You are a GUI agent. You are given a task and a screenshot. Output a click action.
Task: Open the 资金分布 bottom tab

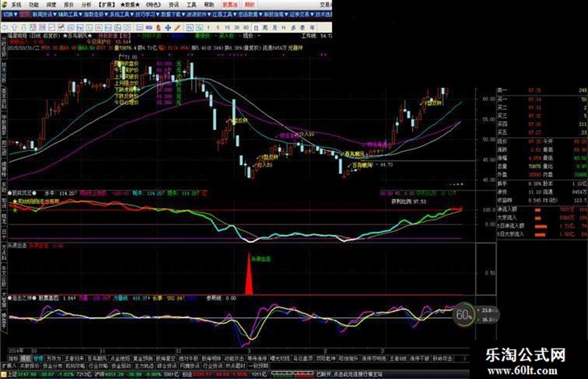click(52, 365)
